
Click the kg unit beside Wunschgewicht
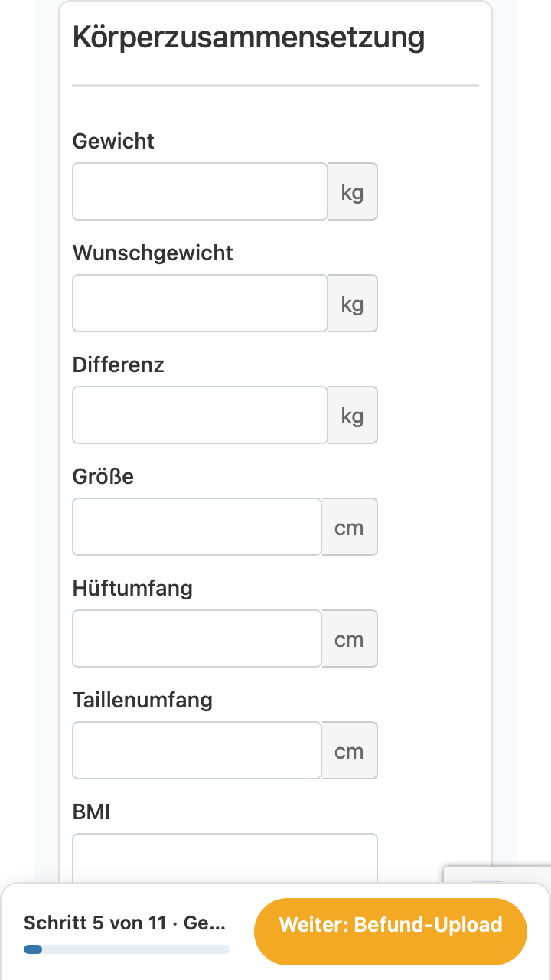[352, 303]
